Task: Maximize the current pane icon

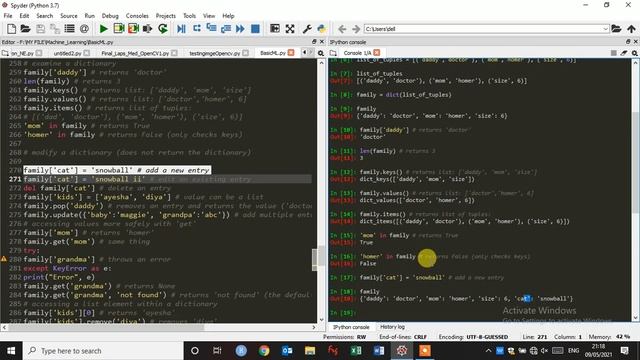Action: [x=275, y=29]
